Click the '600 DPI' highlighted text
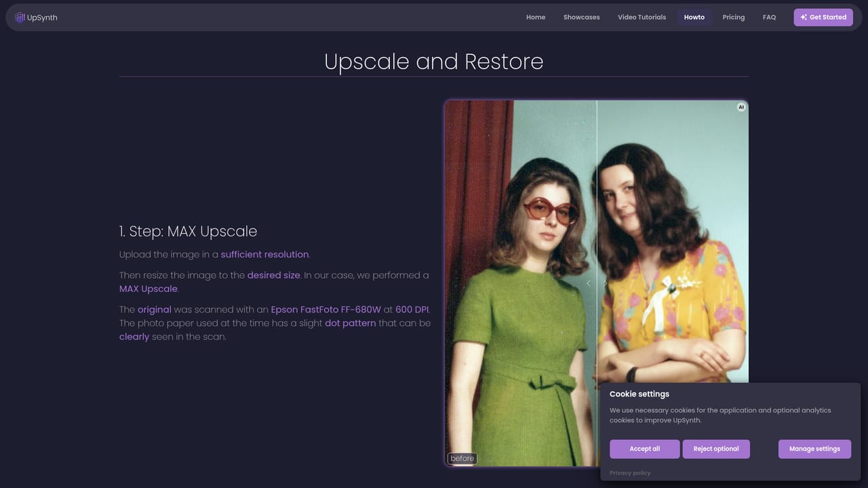Image resolution: width=868 pixels, height=488 pixels. (412, 310)
